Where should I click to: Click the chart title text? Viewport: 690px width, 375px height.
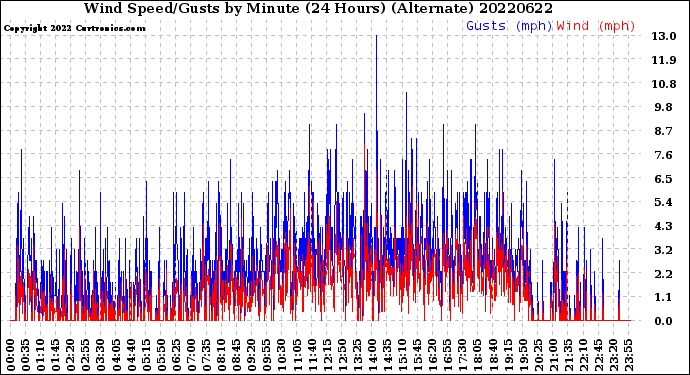[318, 8]
